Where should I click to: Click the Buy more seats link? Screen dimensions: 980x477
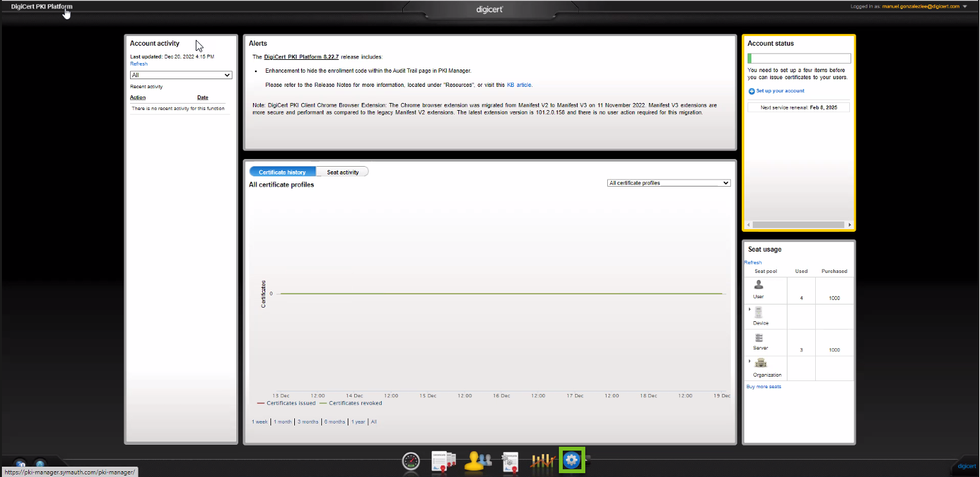click(x=764, y=387)
